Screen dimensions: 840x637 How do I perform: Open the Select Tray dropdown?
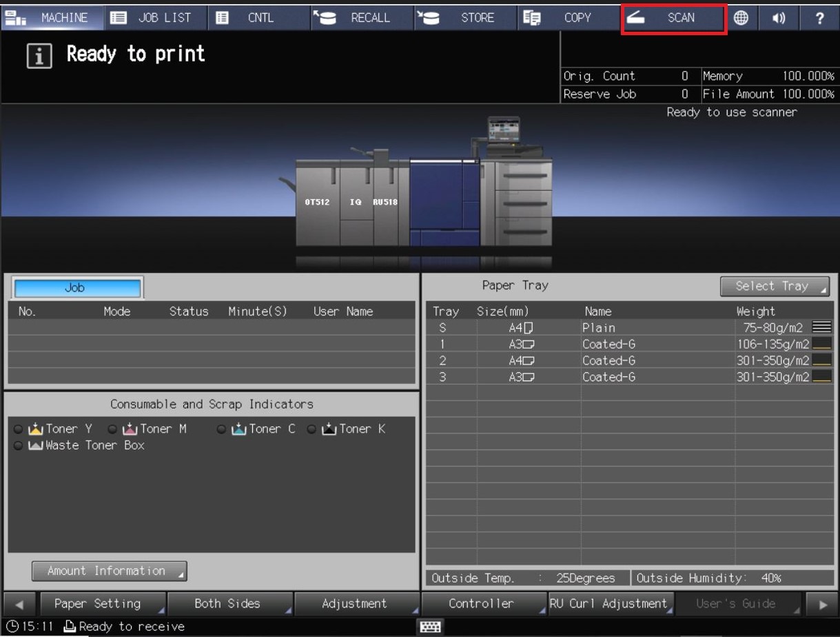tap(775, 286)
